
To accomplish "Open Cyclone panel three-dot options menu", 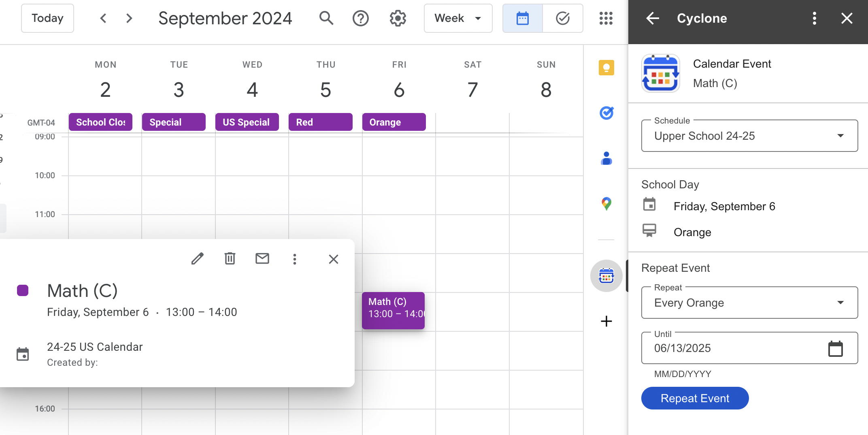I will point(814,18).
